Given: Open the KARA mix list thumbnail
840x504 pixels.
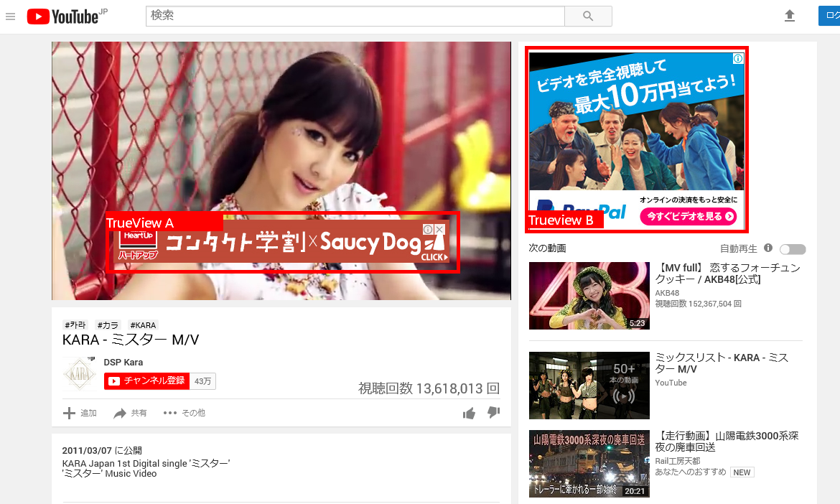Looking at the screenshot, I should pyautogui.click(x=589, y=385).
